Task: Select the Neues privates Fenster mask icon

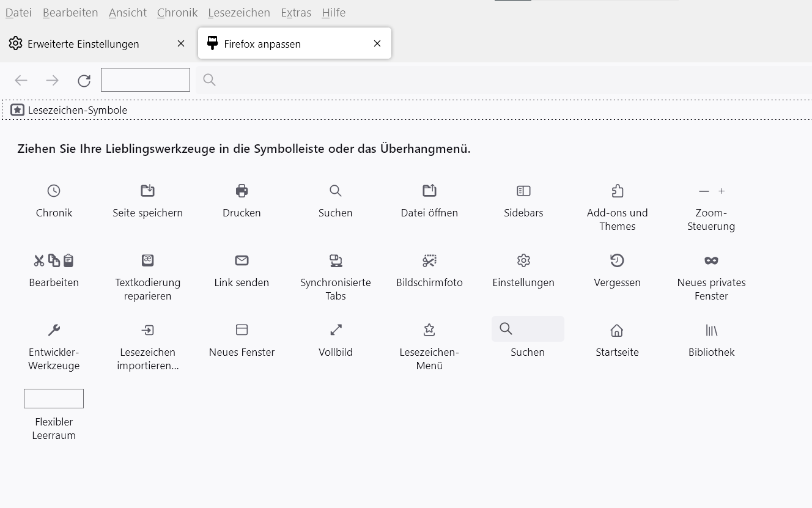Action: (711, 260)
